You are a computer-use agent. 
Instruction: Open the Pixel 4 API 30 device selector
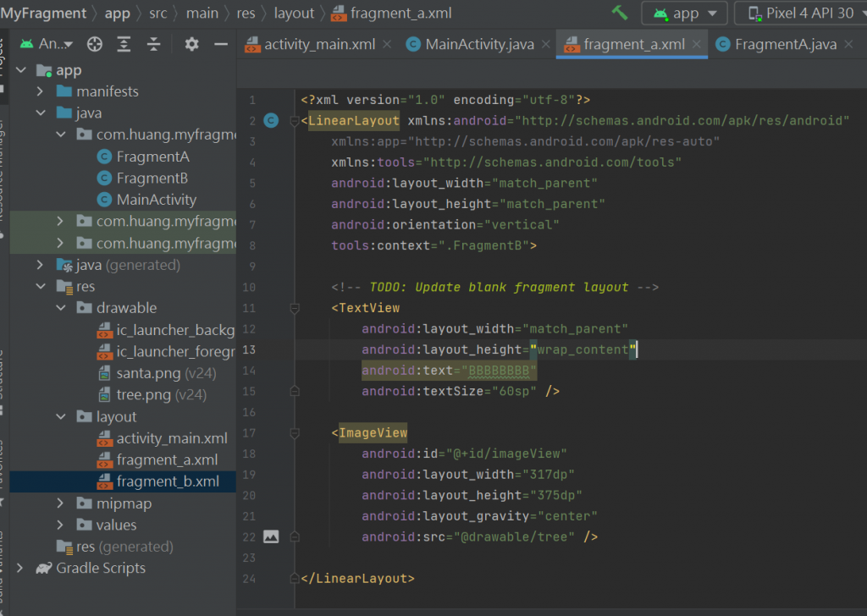pos(801,14)
